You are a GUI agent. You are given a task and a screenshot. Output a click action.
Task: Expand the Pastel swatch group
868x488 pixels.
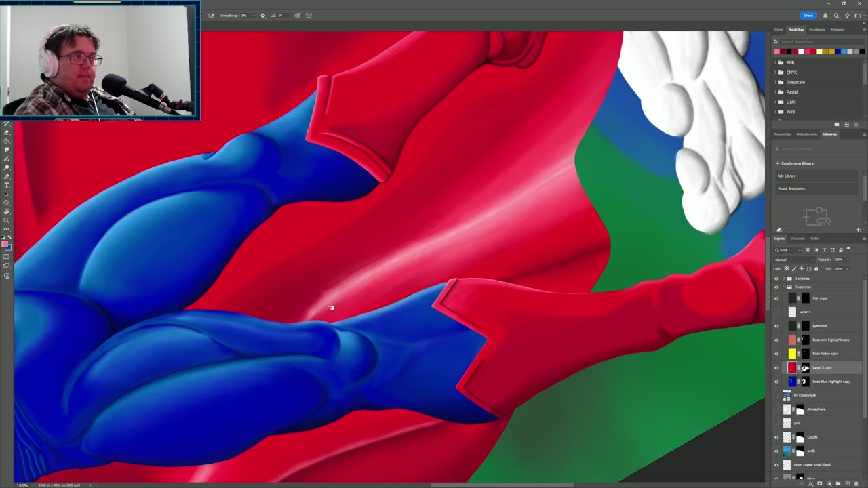[775, 92]
